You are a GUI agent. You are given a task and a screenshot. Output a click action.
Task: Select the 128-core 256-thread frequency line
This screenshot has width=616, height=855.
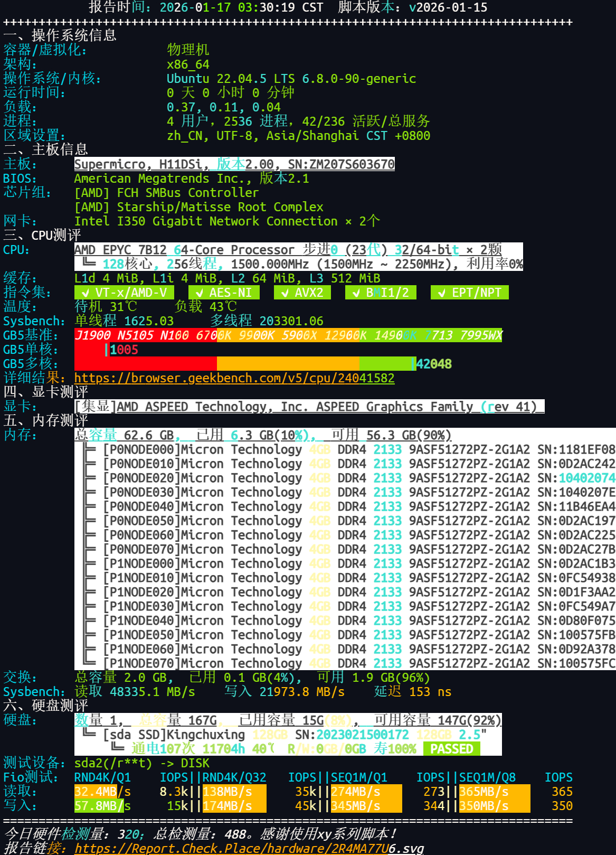pyautogui.click(x=302, y=264)
